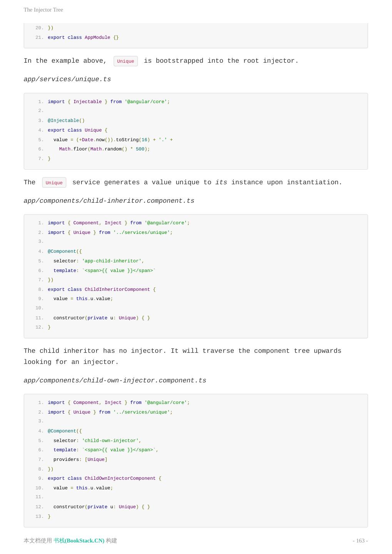Image resolution: width=392 pixels, height=554 pixels.
Task: Click the Unique badge before "service generates"
Action: (x=54, y=183)
